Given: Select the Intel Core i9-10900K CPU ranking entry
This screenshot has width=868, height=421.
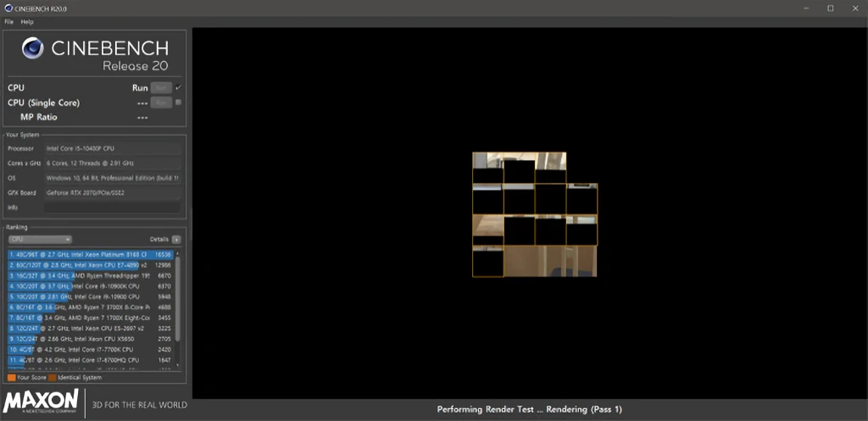Looking at the screenshot, I should 91,286.
